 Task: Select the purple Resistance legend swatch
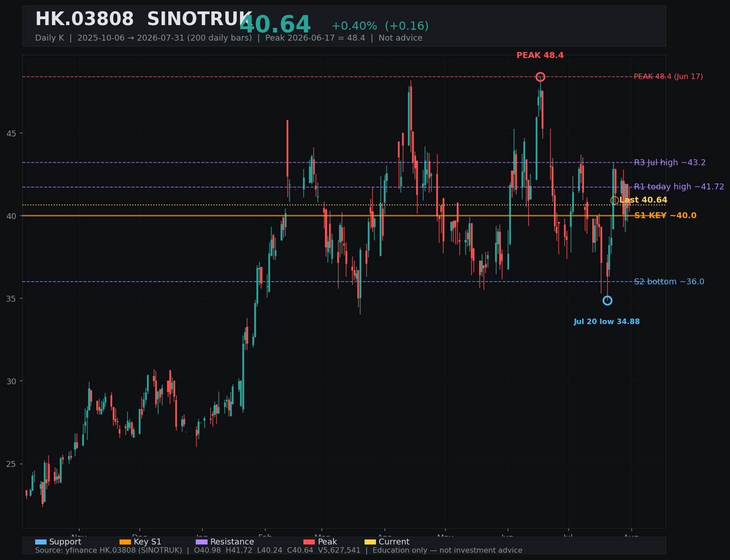202,542
